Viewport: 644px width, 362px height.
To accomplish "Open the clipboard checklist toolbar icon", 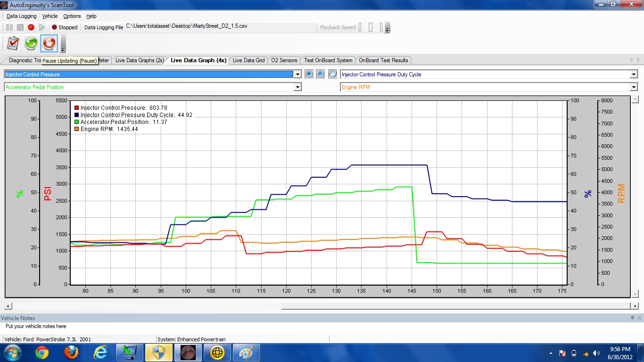I will [13, 43].
